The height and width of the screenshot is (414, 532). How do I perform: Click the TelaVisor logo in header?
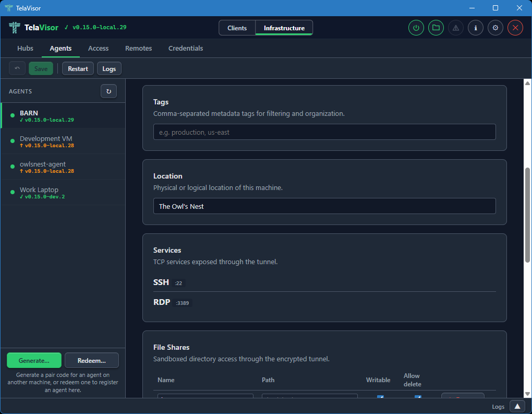coord(14,28)
